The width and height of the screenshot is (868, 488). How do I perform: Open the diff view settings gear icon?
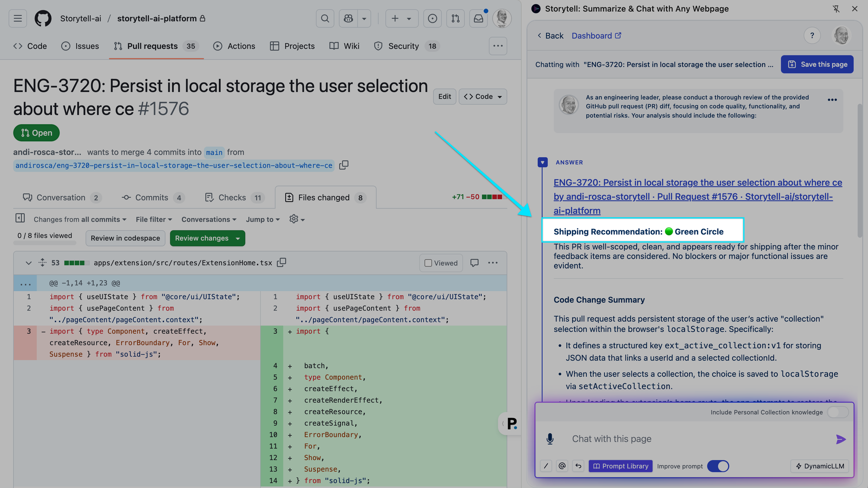(x=295, y=219)
